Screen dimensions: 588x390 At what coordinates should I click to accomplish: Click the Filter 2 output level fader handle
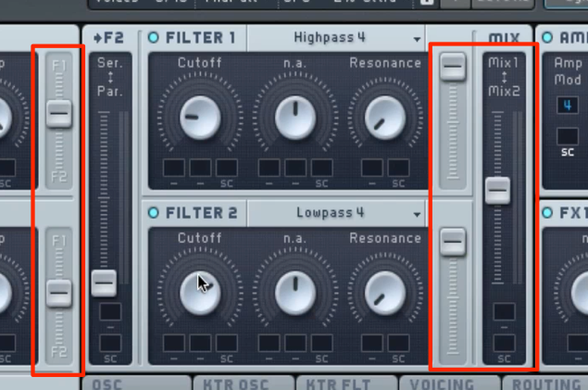point(453,242)
